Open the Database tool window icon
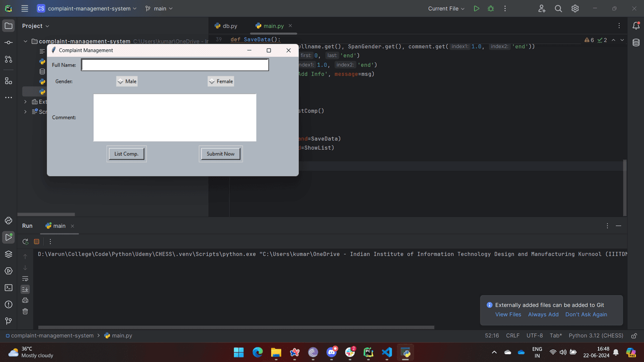This screenshot has height=362, width=644. [x=636, y=43]
